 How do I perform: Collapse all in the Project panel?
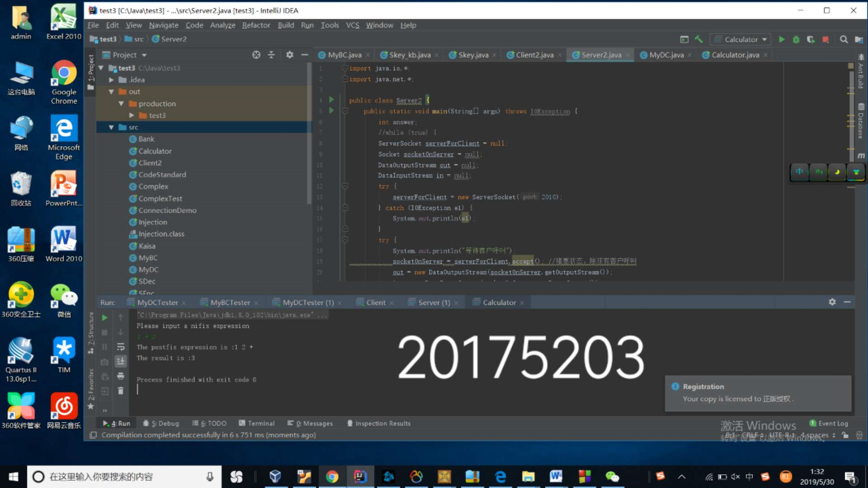tap(271, 55)
